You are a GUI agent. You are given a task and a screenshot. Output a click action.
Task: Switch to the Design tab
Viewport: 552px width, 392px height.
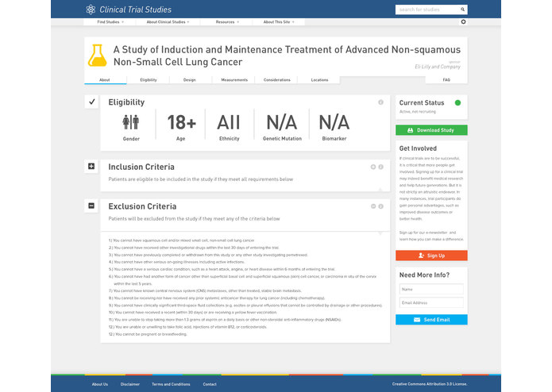pyautogui.click(x=189, y=80)
